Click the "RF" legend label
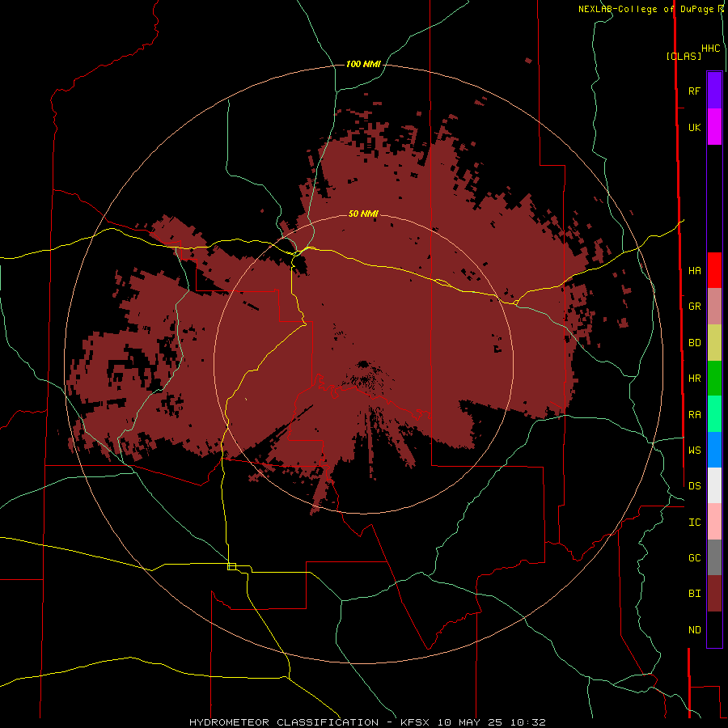 694,91
